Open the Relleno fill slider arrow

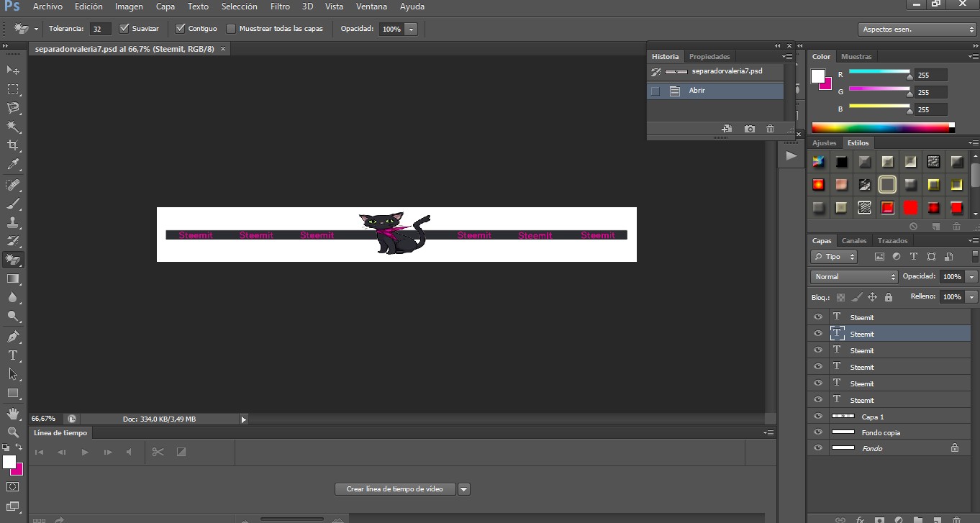[972, 296]
